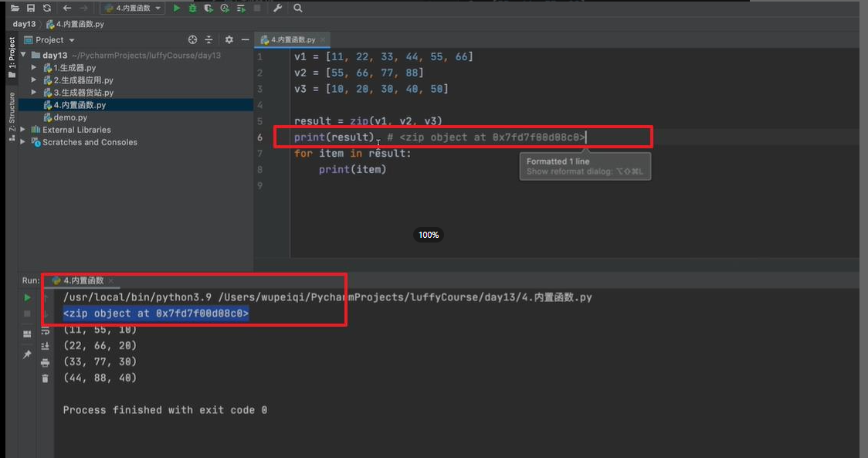Screen dimensions: 868x458
Task: Click the 100% zoom indicator badge
Action: pyautogui.click(x=429, y=235)
